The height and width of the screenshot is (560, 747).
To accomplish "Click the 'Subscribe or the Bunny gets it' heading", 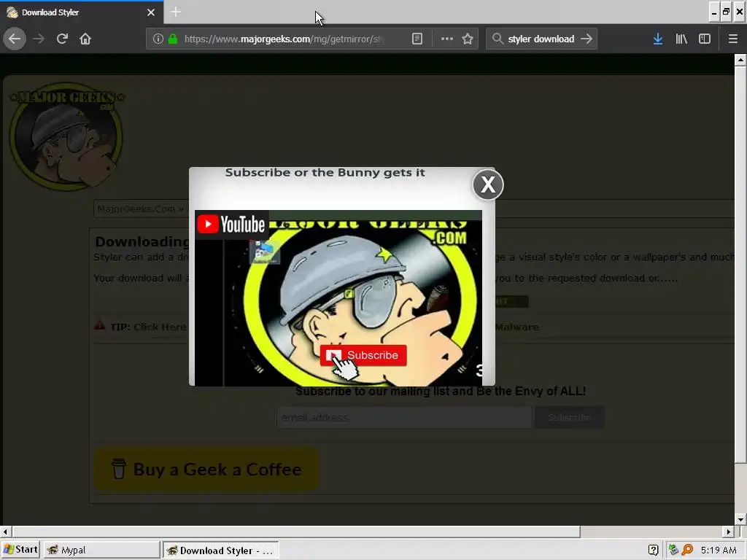I will (x=325, y=172).
